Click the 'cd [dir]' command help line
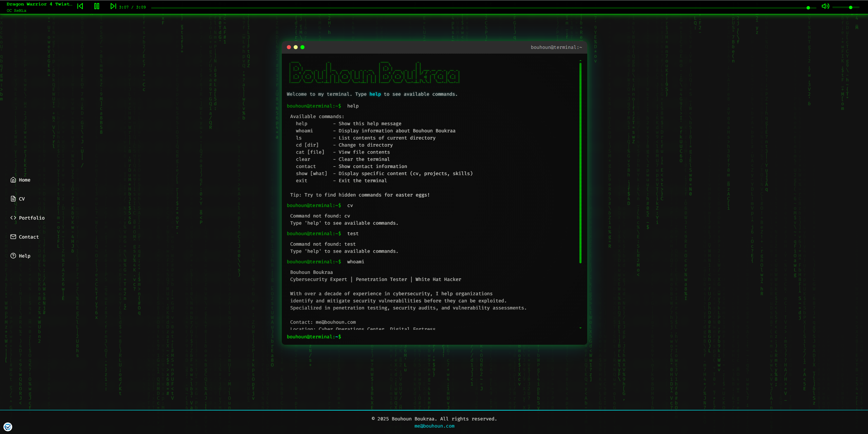 coord(344,145)
